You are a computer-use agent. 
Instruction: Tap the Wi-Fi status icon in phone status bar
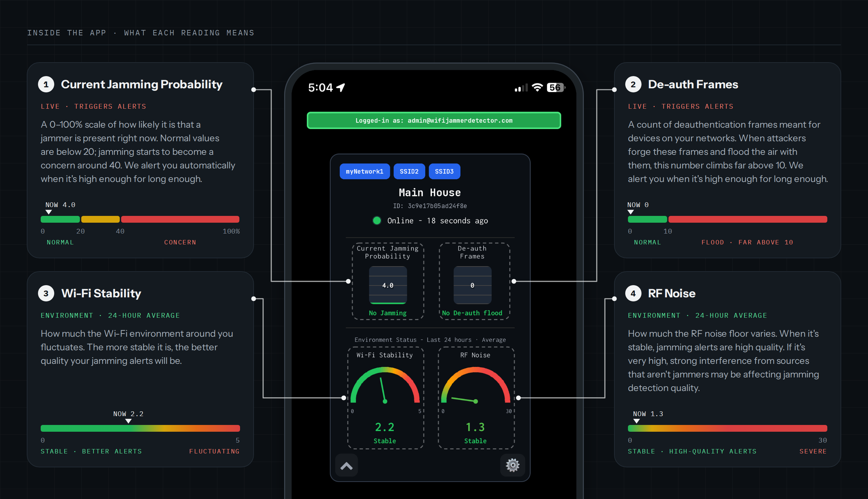click(x=537, y=88)
